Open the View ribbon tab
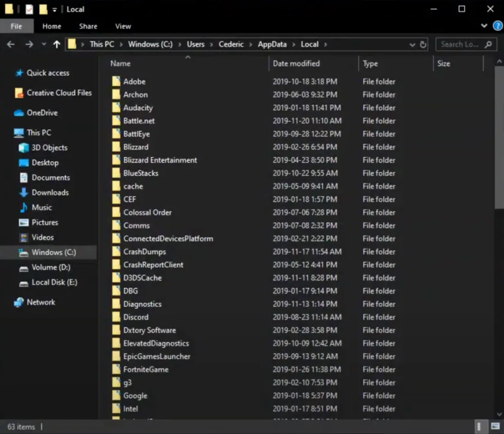The image size is (504, 434). (123, 26)
